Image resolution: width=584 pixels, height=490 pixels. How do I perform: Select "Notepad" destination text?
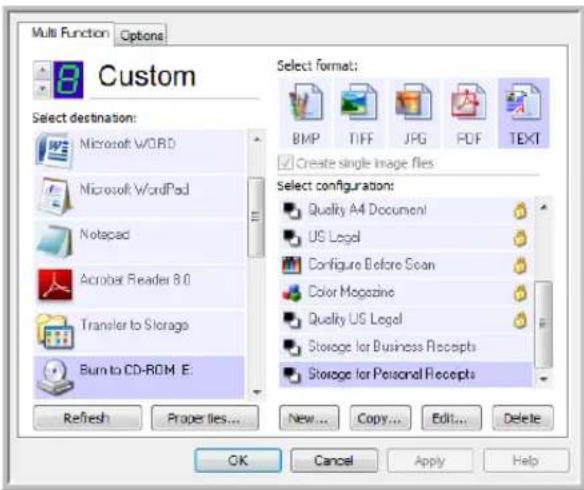(x=105, y=235)
